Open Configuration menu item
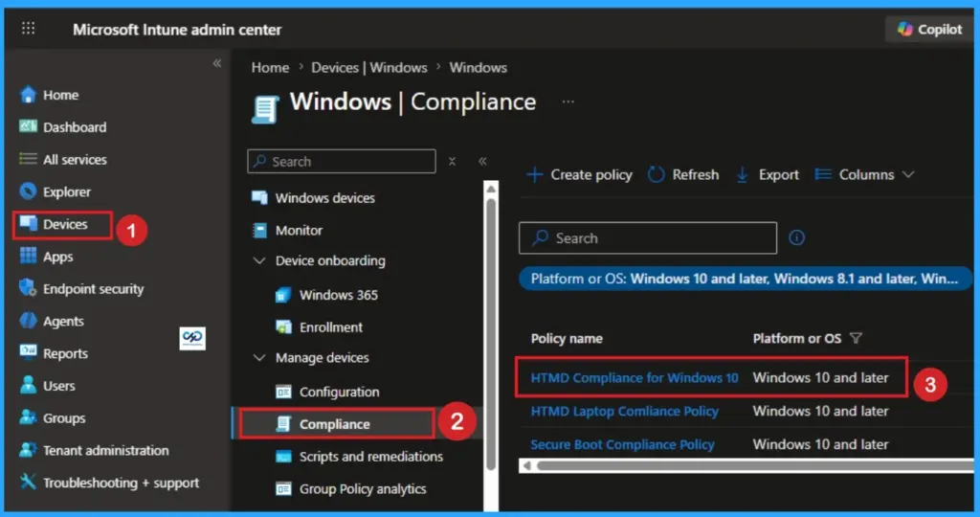 (x=340, y=392)
